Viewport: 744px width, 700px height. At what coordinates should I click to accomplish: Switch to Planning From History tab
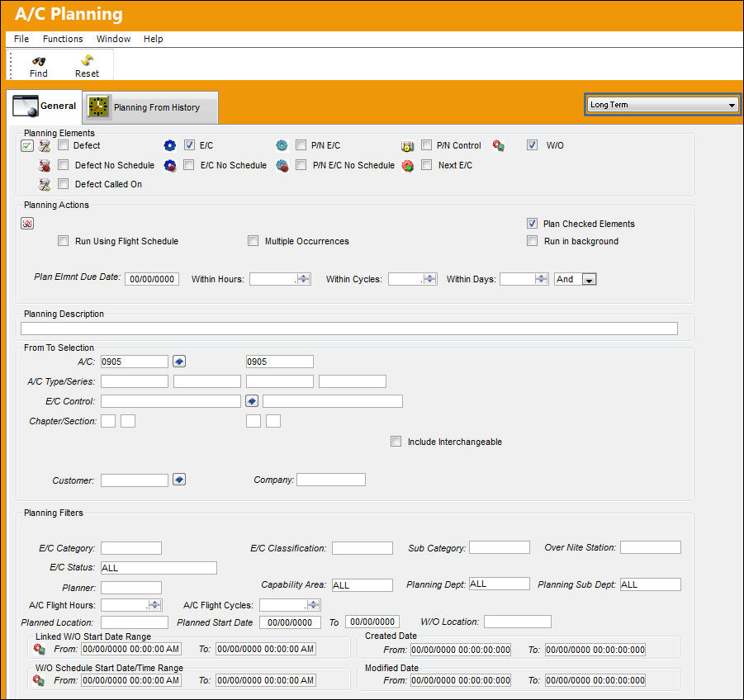(150, 107)
